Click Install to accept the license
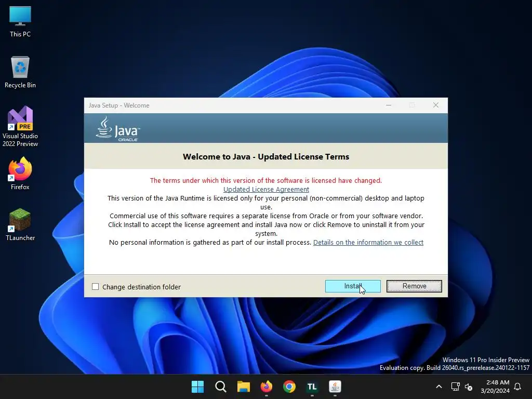 [353, 286]
